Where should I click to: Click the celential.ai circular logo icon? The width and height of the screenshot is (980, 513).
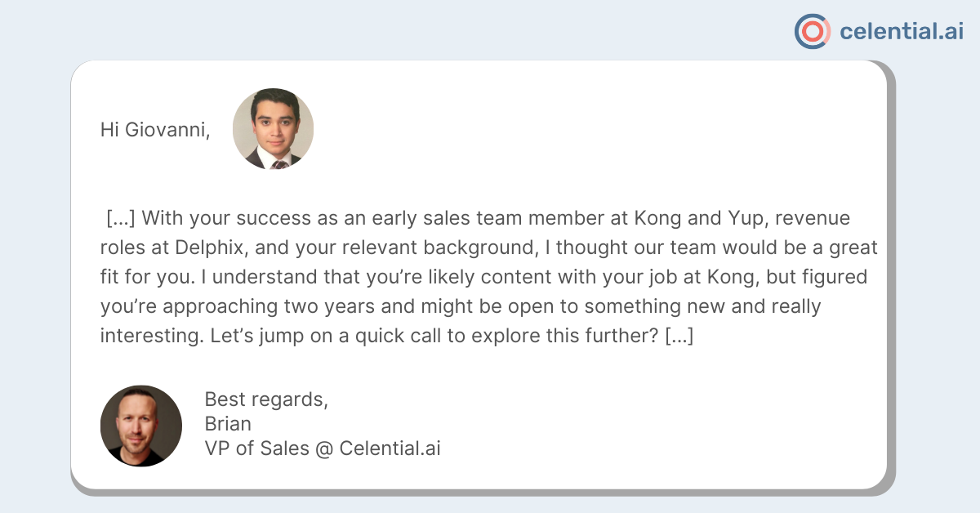tap(813, 31)
